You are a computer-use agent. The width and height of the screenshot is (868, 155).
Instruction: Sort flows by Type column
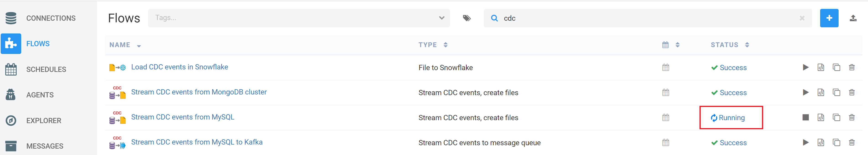[446, 45]
